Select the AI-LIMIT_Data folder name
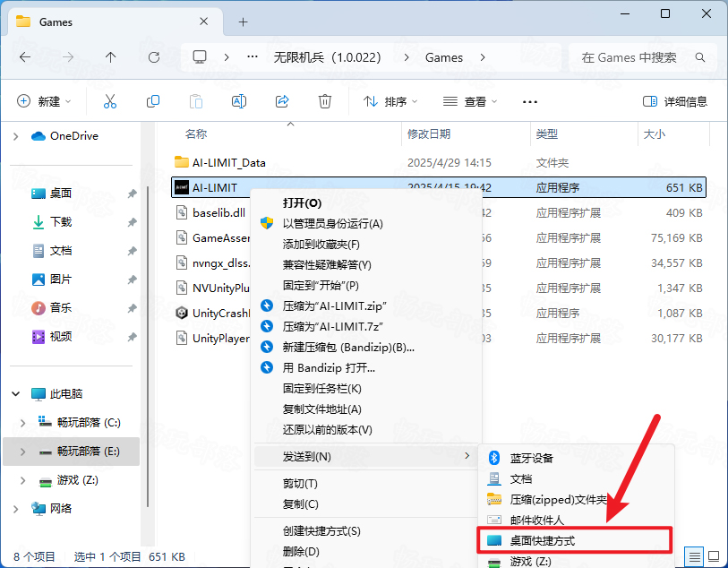 (229, 162)
